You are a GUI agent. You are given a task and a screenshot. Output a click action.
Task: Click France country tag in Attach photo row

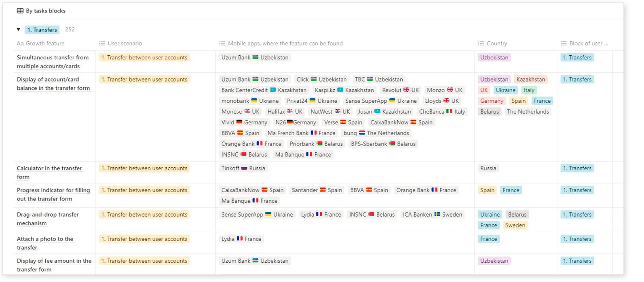488,239
